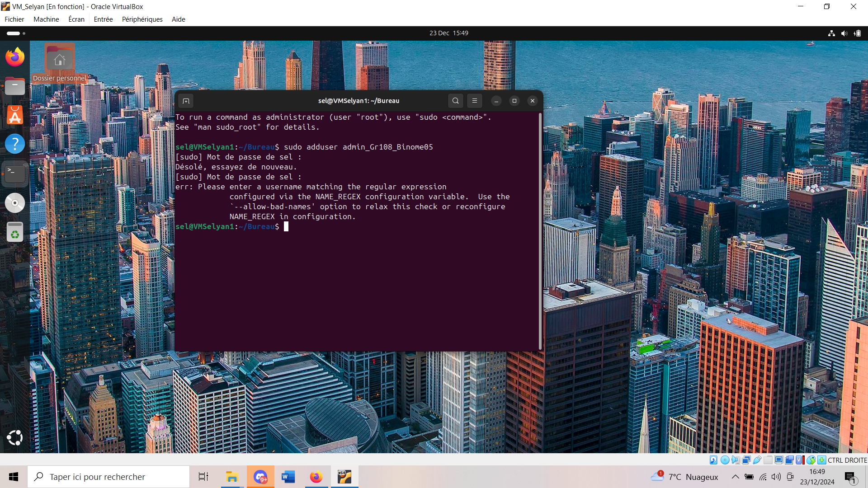This screenshot has width=868, height=488.
Task: Click the "sudo adduser admin_Gr108_Binome05" command text
Action: 359,147
